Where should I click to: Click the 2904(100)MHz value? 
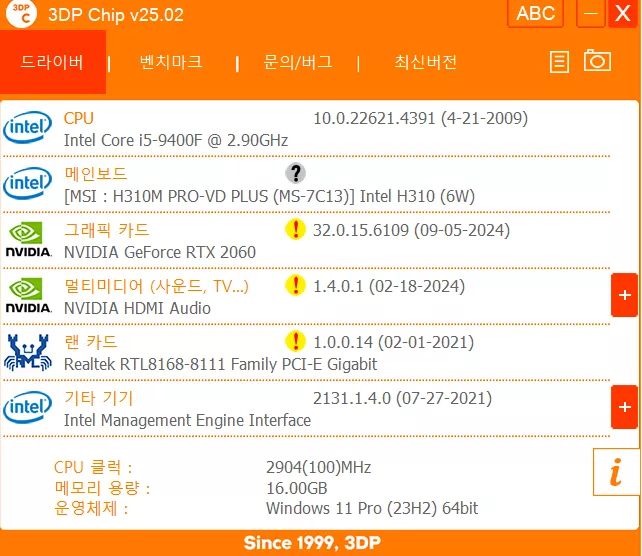tap(319, 467)
